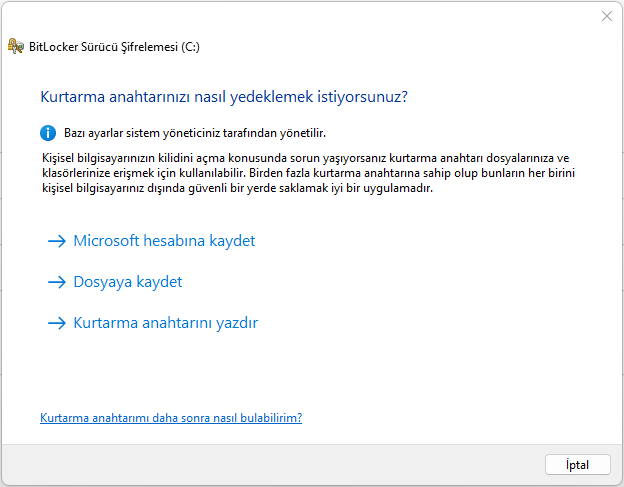The width and height of the screenshot is (624, 487).
Task: Choose Microsoft hesabına kaydet option
Action: coord(164,241)
